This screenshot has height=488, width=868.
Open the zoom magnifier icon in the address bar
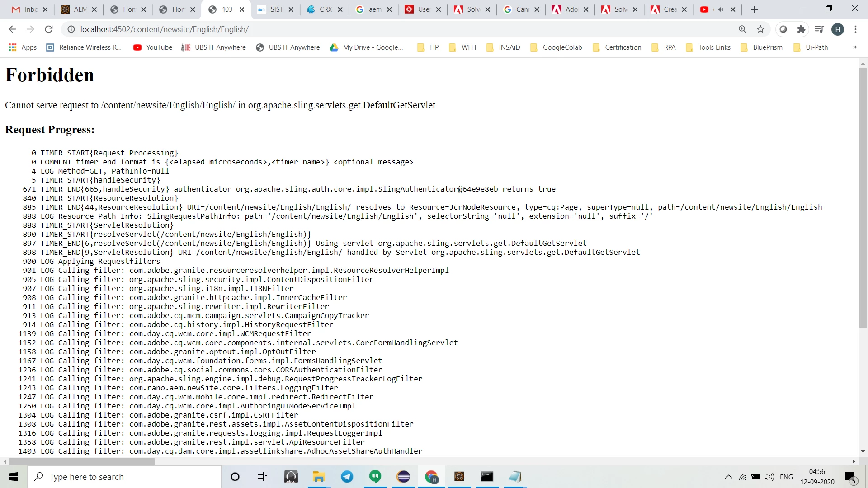tap(742, 29)
